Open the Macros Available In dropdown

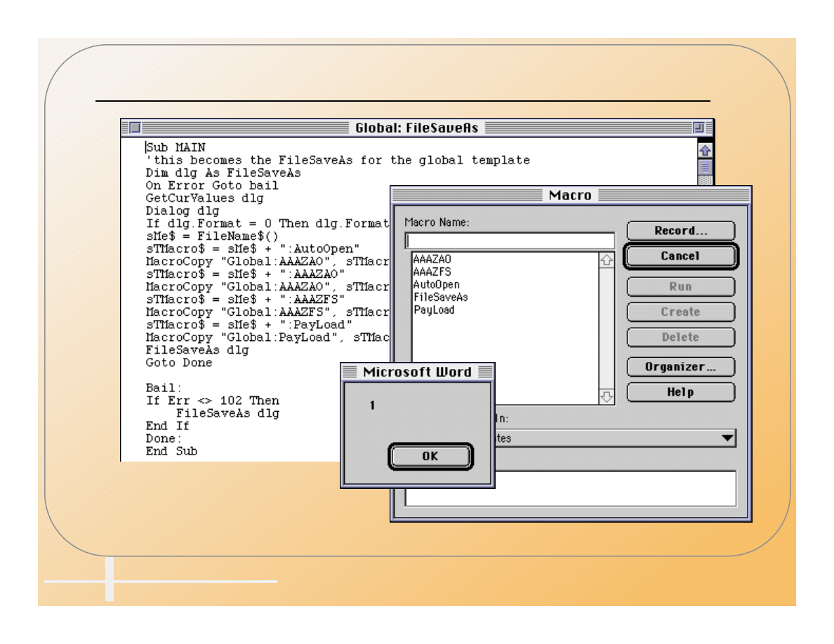[726, 438]
